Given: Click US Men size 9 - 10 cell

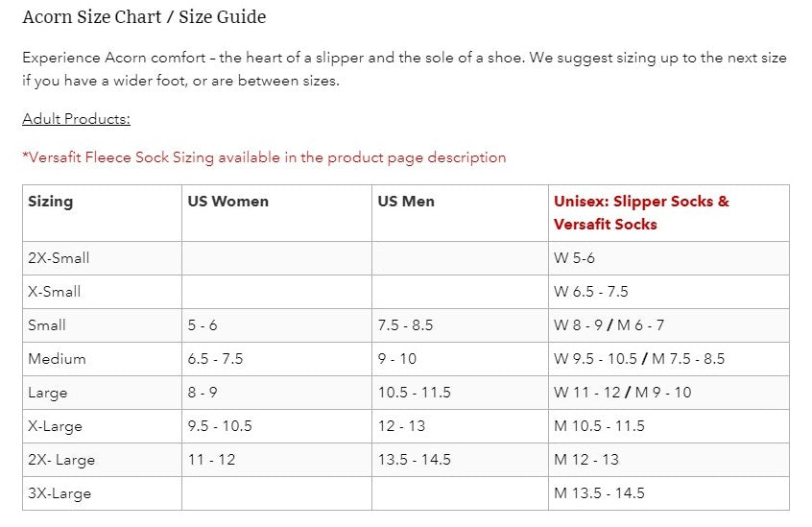Looking at the screenshot, I should click(x=397, y=359).
